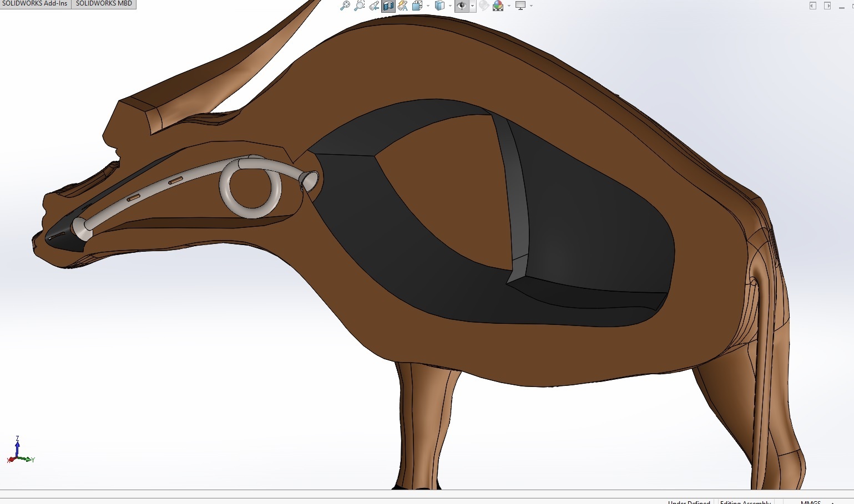This screenshot has height=504, width=854.
Task: Click the Editing Assembly status label
Action: click(x=745, y=502)
